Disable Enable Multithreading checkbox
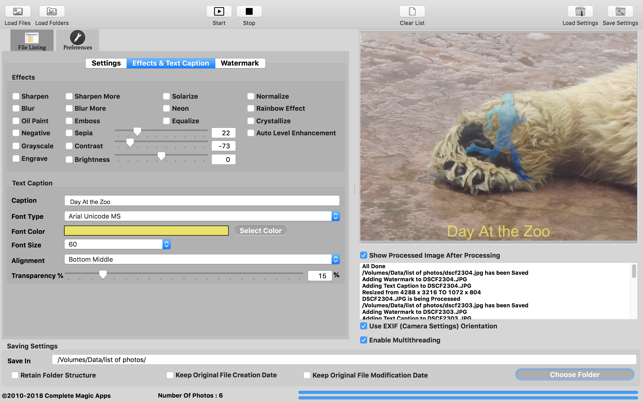This screenshot has height=402, width=643. 363,340
